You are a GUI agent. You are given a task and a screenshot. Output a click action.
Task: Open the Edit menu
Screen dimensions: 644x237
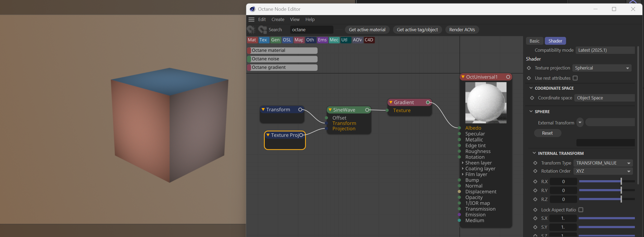pyautogui.click(x=262, y=19)
